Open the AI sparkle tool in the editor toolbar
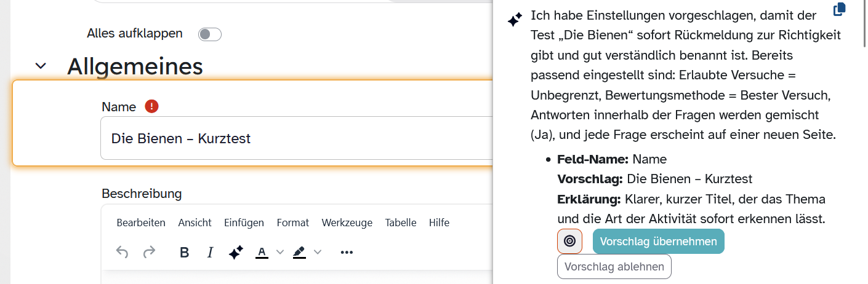The image size is (868, 284). [236, 252]
